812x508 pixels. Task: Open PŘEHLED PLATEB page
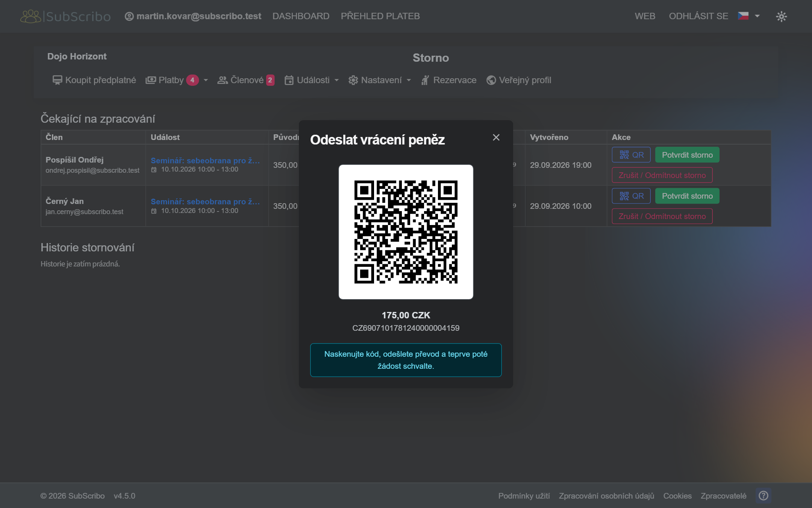tap(380, 16)
